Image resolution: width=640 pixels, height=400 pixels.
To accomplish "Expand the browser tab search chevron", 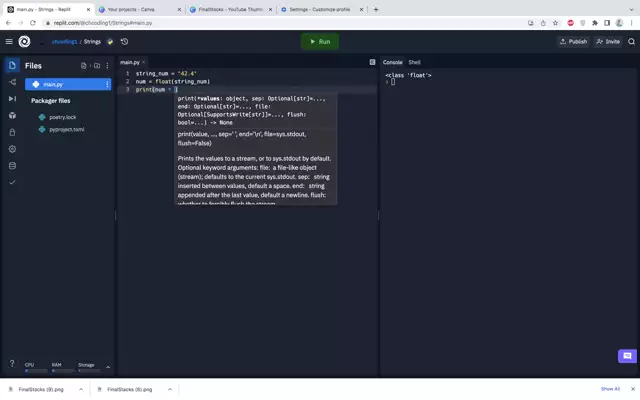I will [x=631, y=9].
